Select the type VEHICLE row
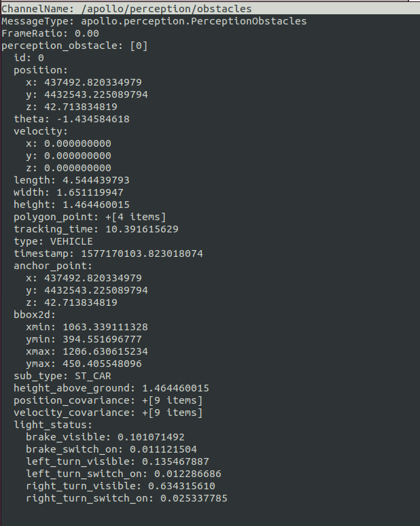420x526 pixels. [x=53, y=241]
